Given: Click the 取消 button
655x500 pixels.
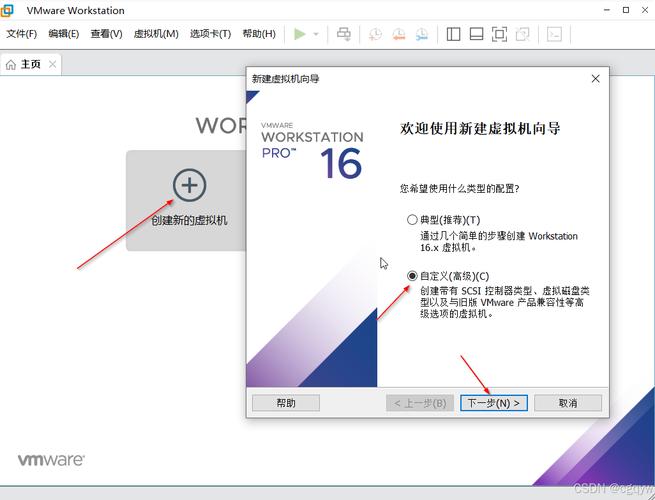Looking at the screenshot, I should [568, 403].
